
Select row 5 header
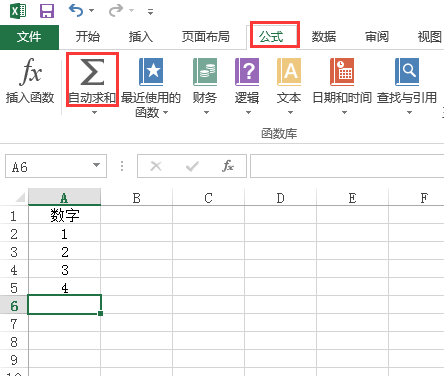click(x=14, y=288)
